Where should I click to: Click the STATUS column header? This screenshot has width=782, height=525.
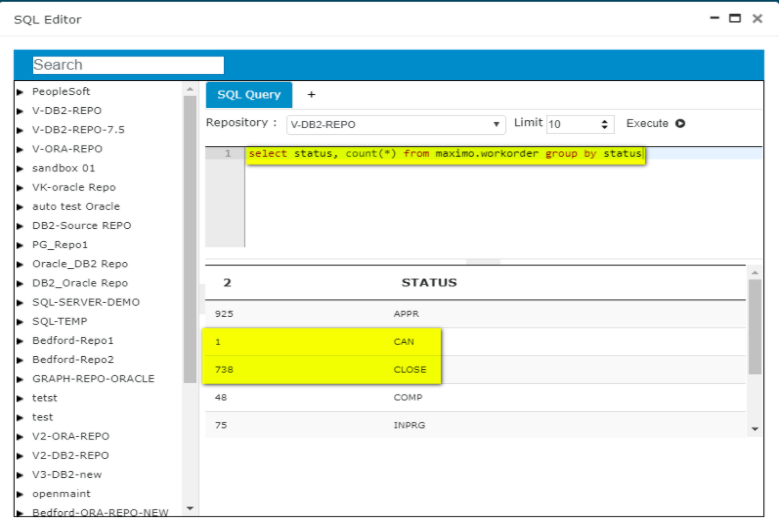click(429, 283)
